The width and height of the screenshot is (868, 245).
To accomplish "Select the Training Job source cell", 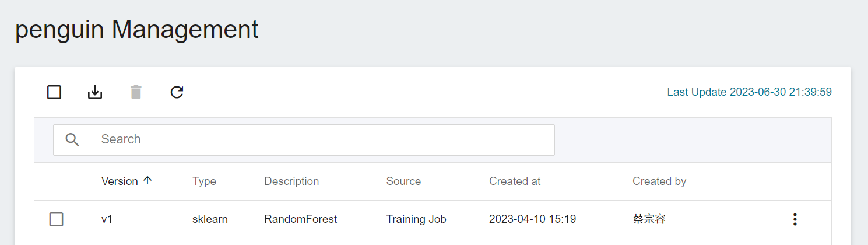I will coord(416,219).
